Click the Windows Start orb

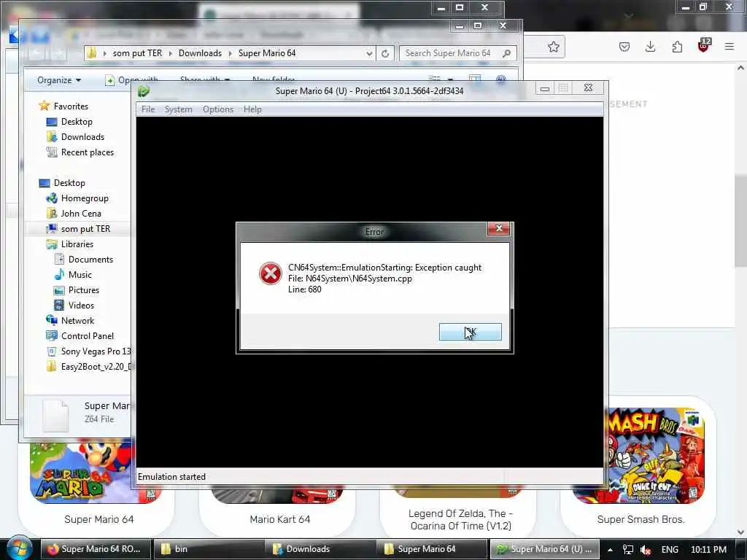[18, 548]
